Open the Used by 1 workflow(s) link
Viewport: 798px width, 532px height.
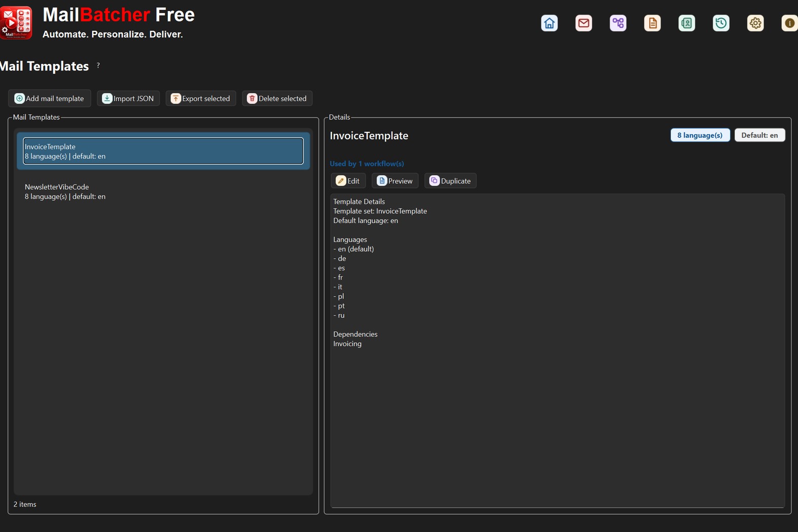[367, 164]
